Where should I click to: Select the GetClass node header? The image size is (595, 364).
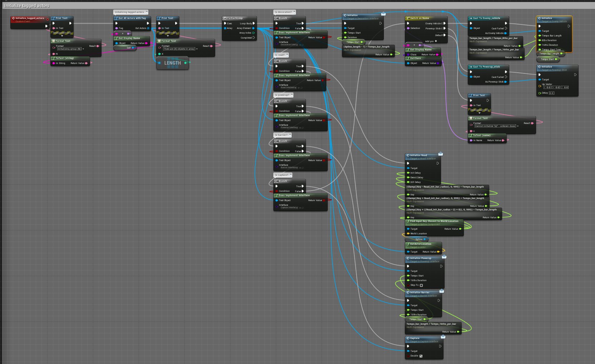[423, 58]
